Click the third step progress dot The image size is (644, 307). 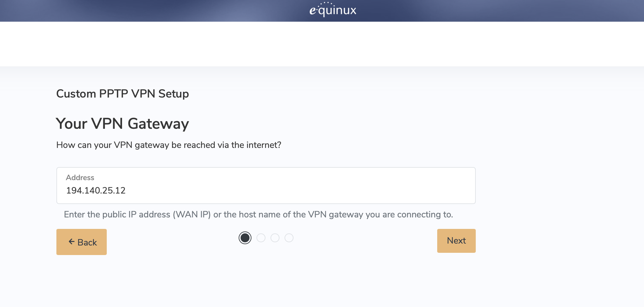point(275,238)
